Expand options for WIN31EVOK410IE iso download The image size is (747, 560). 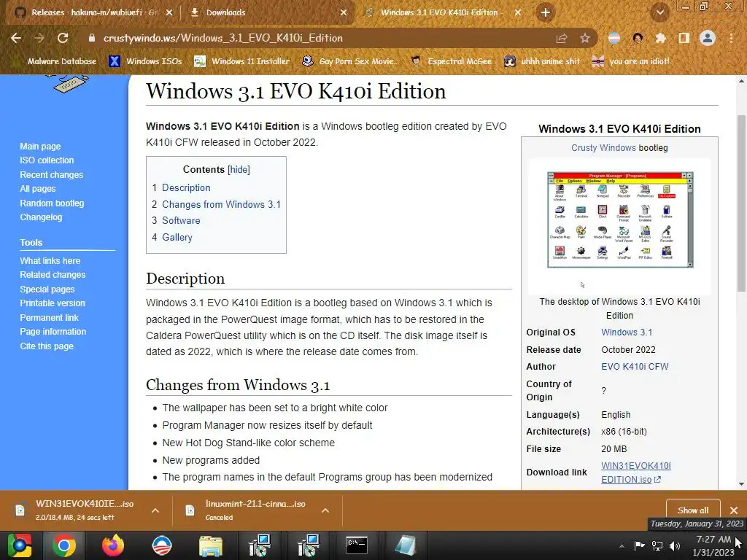155,510
